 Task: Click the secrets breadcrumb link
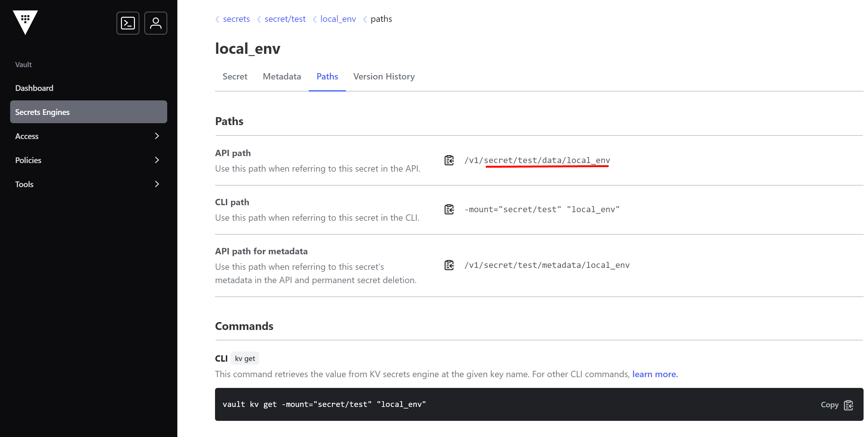236,19
